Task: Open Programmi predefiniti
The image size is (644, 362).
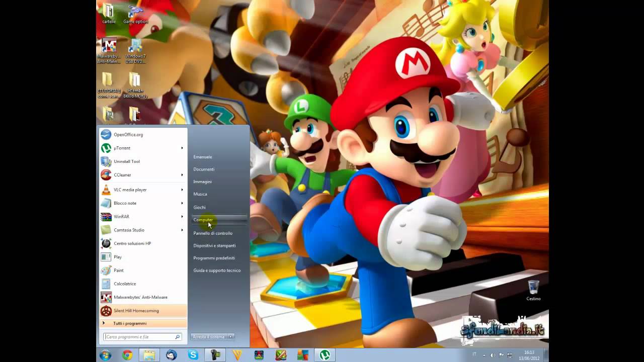Action: click(x=214, y=258)
